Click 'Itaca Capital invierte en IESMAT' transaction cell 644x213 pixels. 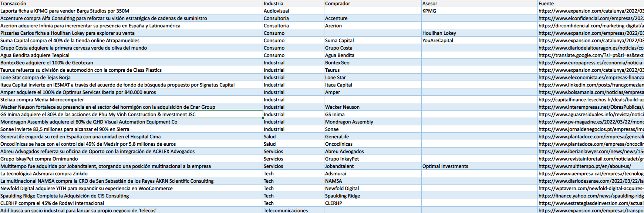pyautogui.click(x=131, y=85)
